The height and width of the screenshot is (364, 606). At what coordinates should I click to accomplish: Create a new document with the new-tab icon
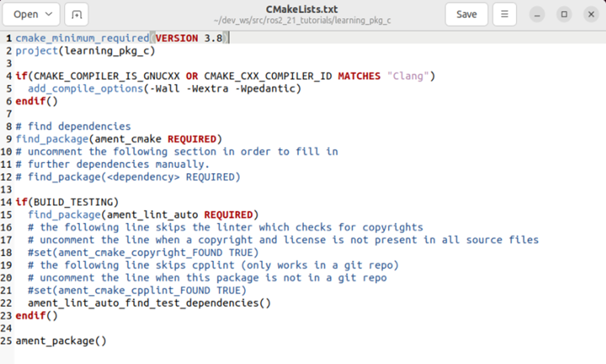coord(77,15)
